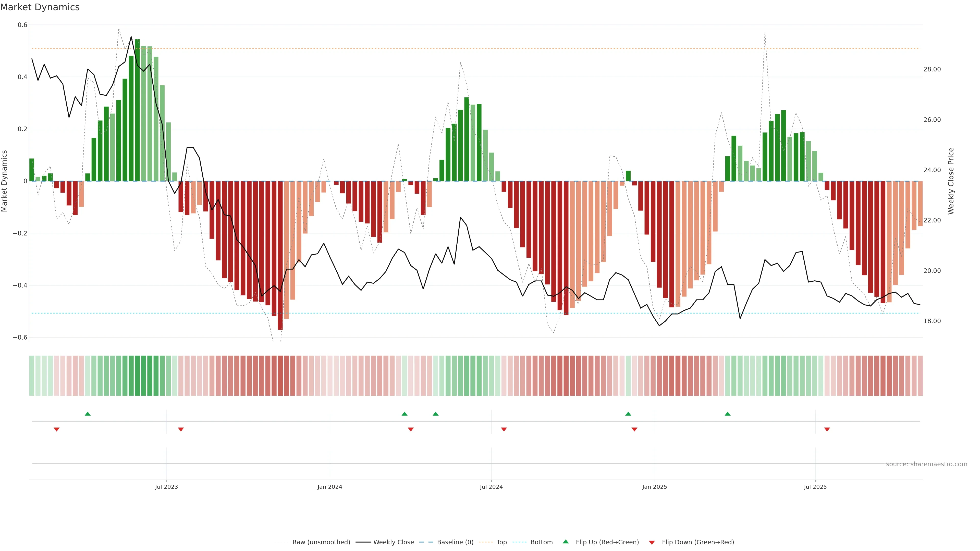Screen dimensions: 980x551
Task: Click the last green flip-up marker before Jul 2025
Action: tap(727, 414)
